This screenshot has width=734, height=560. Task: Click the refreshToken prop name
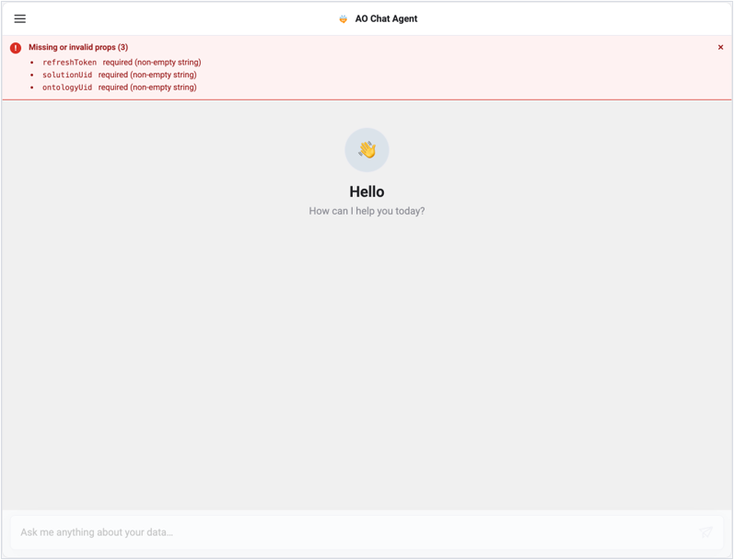(69, 63)
